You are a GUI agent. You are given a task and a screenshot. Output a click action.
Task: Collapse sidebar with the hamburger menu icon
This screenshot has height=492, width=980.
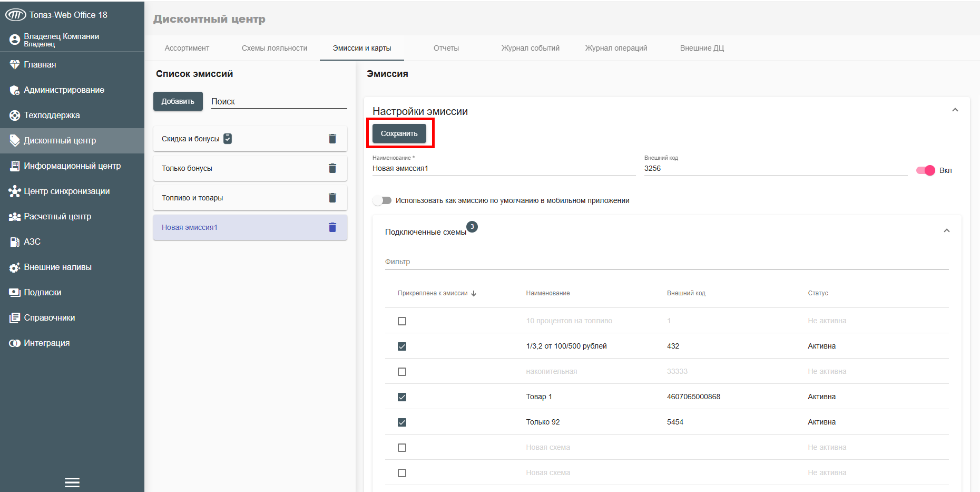coord(72,483)
